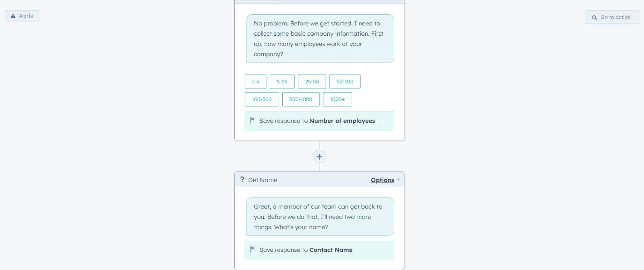Image resolution: width=644 pixels, height=270 pixels.
Task: Select the "1000+" quick reply
Action: click(337, 99)
